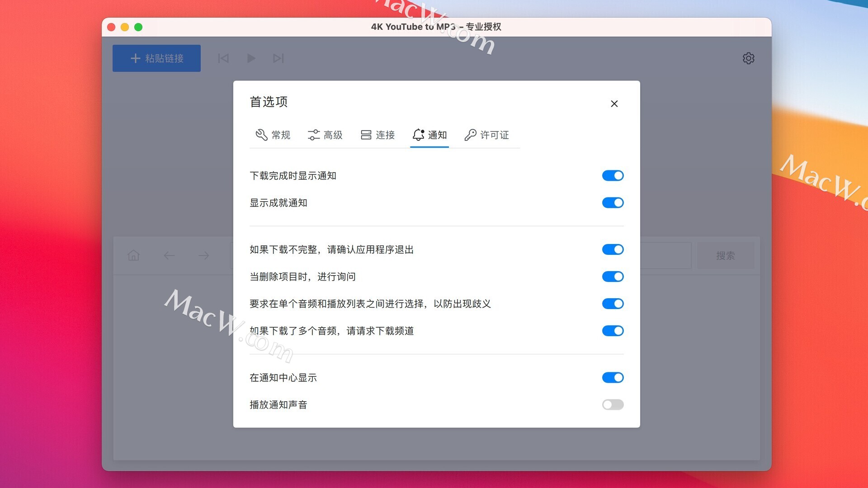Click the play icon in toolbar
Viewport: 868px width, 488px height.
251,58
